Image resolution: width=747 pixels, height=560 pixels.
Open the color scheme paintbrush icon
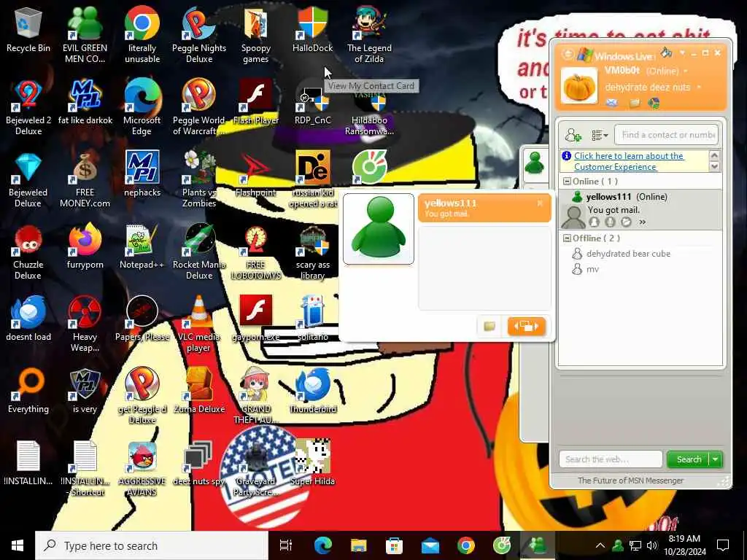tap(666, 52)
